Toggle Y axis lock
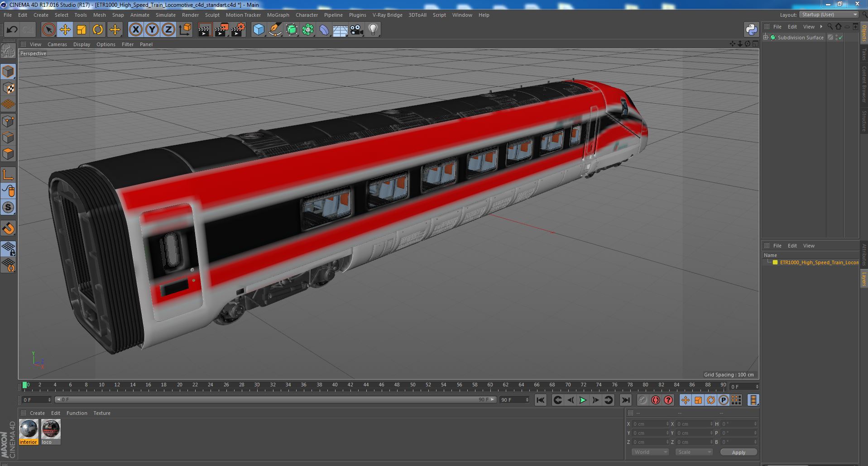868x466 pixels. point(152,30)
